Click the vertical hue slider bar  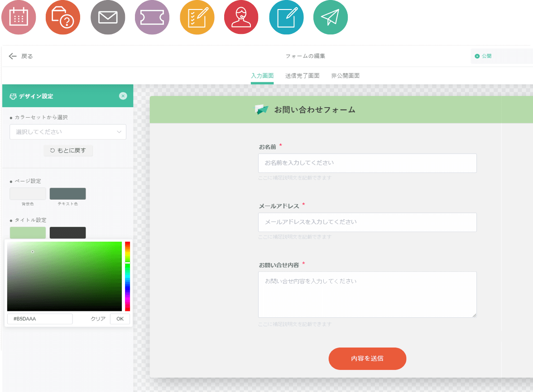point(128,276)
